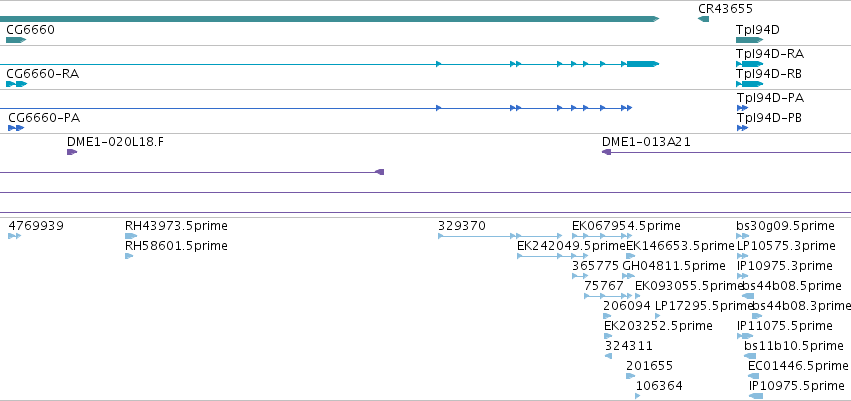Select the EC01446.5prime EST glyph

click(753, 376)
